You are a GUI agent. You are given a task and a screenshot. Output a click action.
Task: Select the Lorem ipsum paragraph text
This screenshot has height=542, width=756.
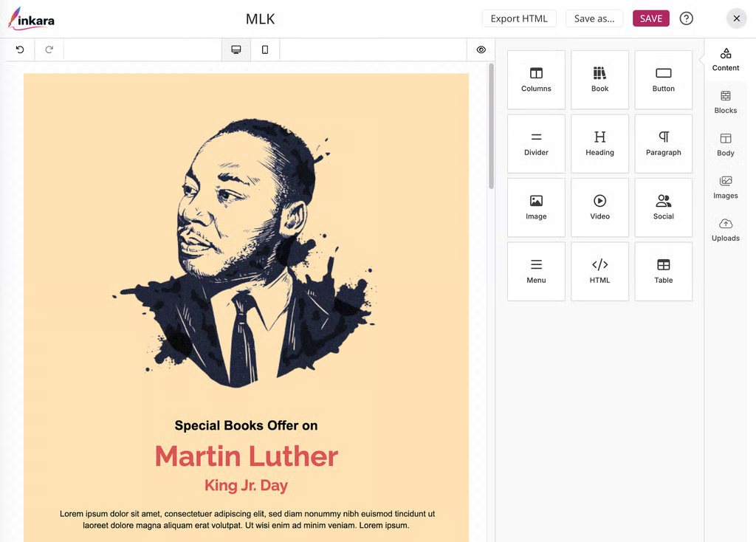(247, 520)
